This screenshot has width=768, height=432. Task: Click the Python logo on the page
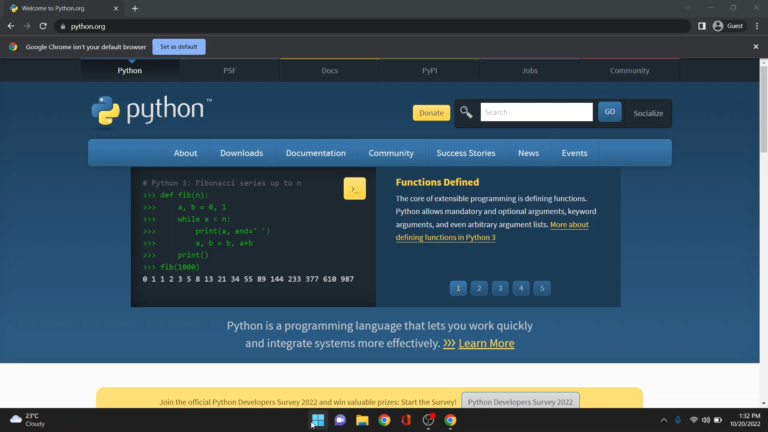pyautogui.click(x=151, y=111)
